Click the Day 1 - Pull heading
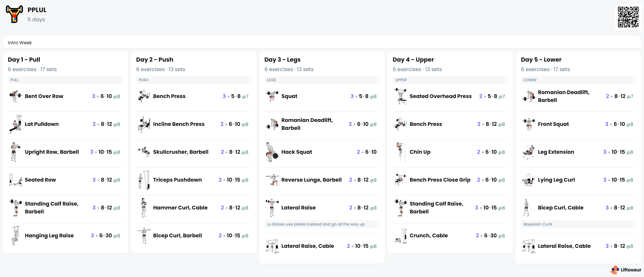 (x=24, y=60)
